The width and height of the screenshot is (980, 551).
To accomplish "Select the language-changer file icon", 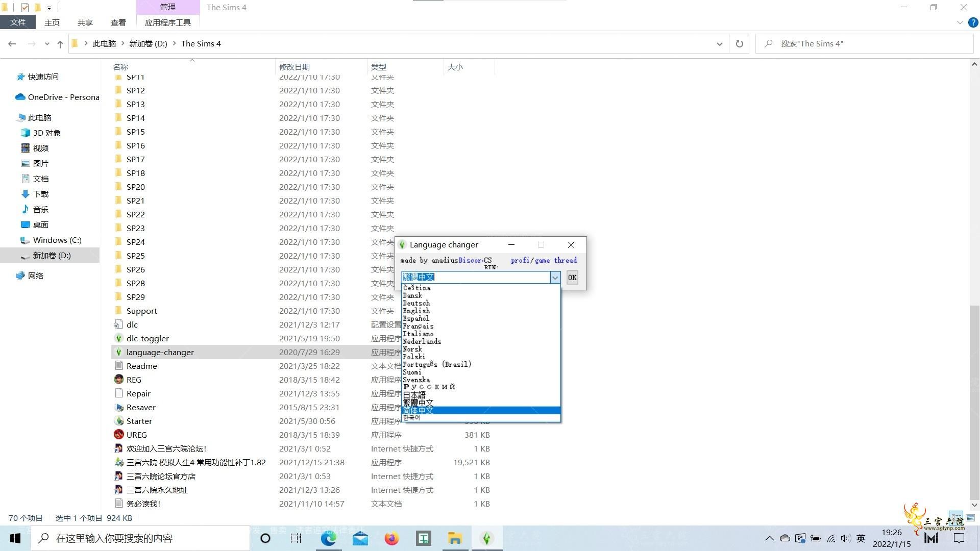I will click(x=118, y=352).
